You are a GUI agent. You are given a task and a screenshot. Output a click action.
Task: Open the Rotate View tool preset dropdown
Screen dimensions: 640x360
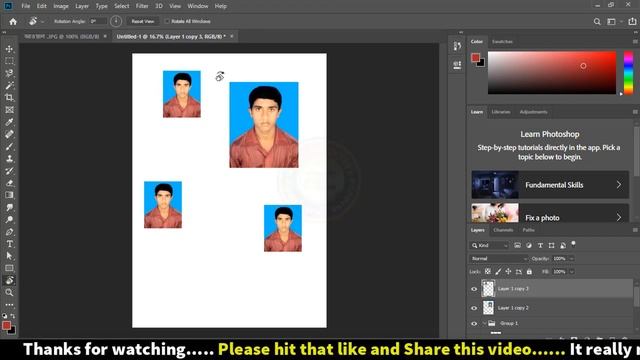[x=42, y=22]
